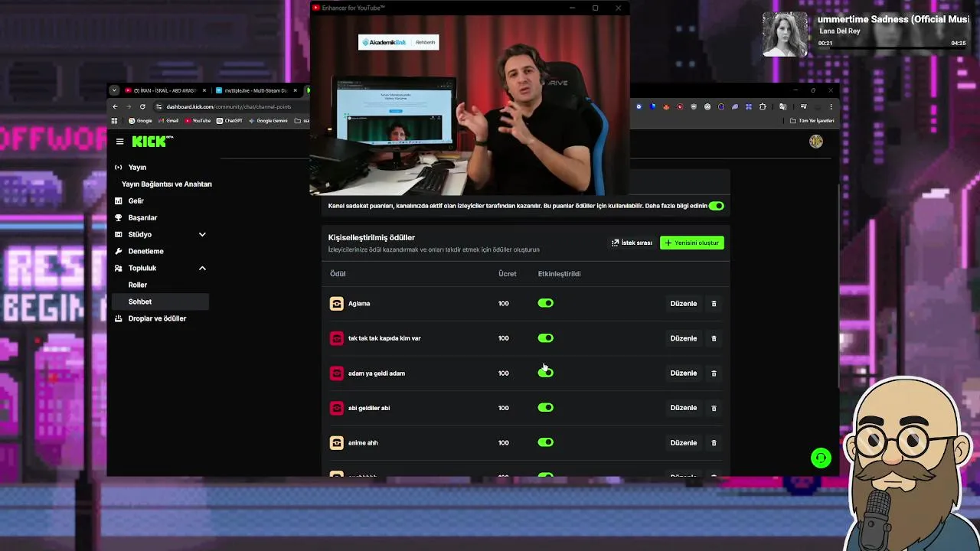Switch to the multiple.live browser tab
The width and height of the screenshot is (980, 551).
pos(253,90)
